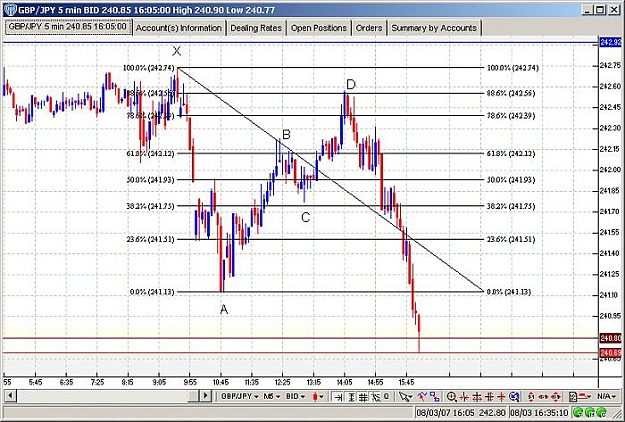625x422 pixels.
Task: Click the application icon in the title bar
Action: 10,10
